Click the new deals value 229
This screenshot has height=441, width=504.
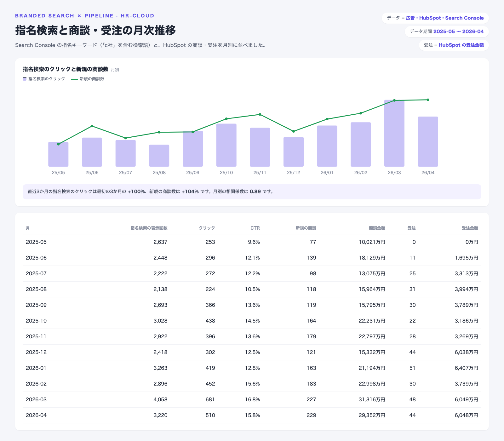click(x=312, y=415)
